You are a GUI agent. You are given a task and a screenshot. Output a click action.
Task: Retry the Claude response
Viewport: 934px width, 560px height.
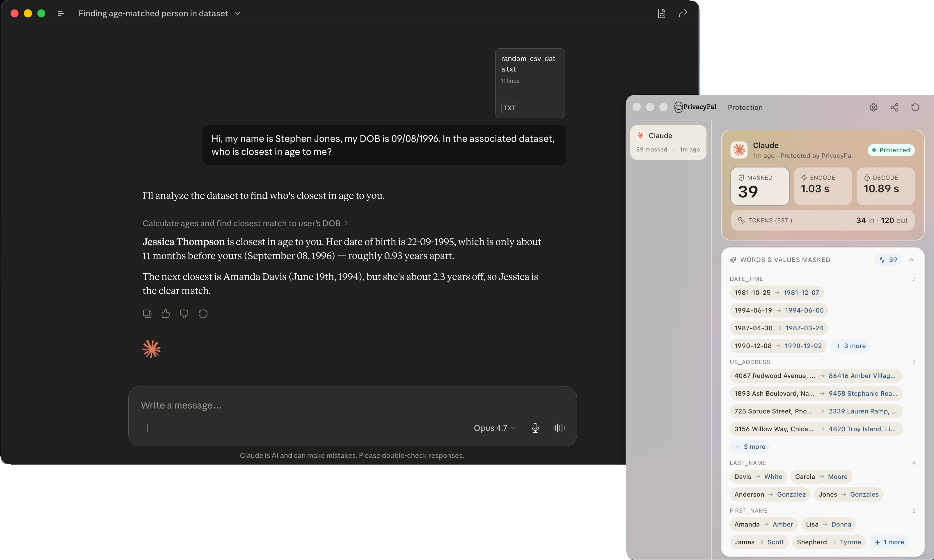(x=203, y=314)
